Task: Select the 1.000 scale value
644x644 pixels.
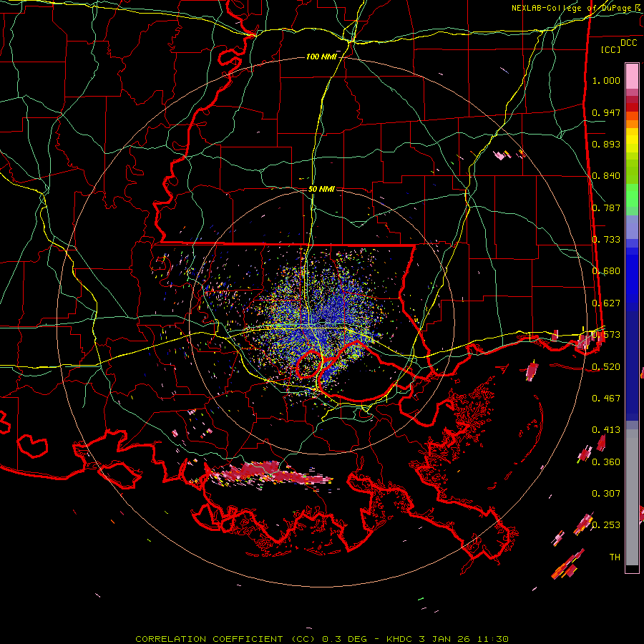Action: coord(606,80)
